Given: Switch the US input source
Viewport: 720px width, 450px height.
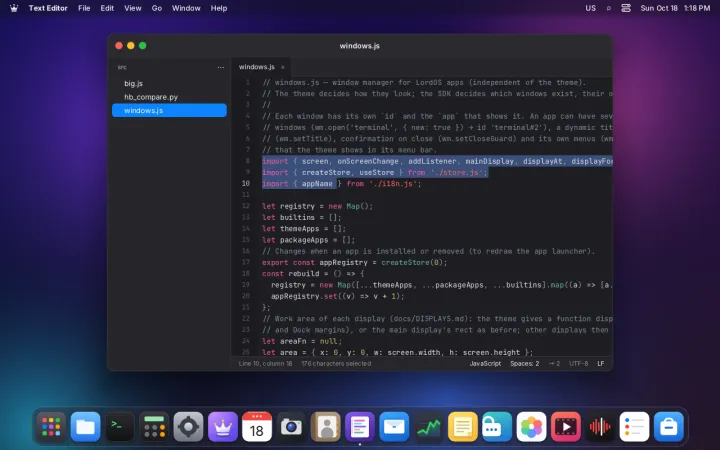Looking at the screenshot, I should coord(591,8).
